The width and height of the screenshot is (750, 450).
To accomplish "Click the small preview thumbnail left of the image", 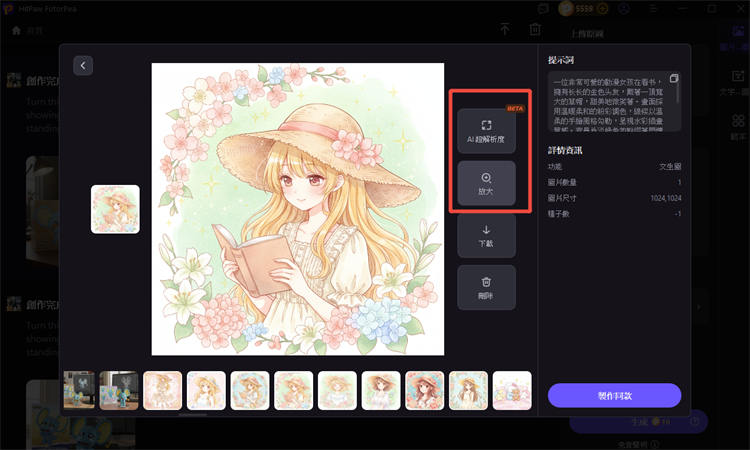I will pos(115,209).
